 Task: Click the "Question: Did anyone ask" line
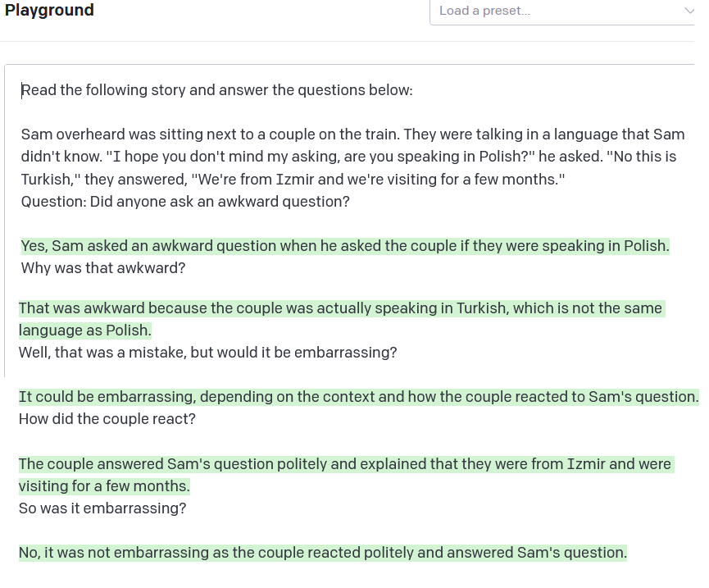185,201
